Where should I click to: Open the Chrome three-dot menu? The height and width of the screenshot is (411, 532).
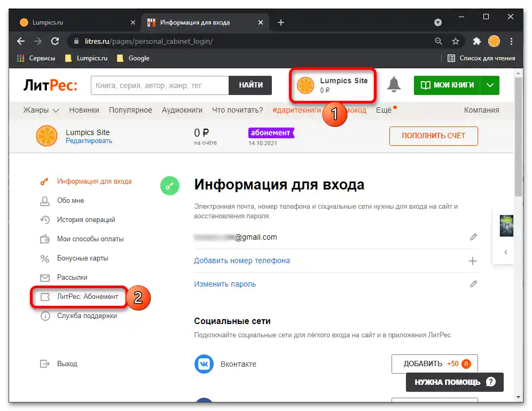511,42
